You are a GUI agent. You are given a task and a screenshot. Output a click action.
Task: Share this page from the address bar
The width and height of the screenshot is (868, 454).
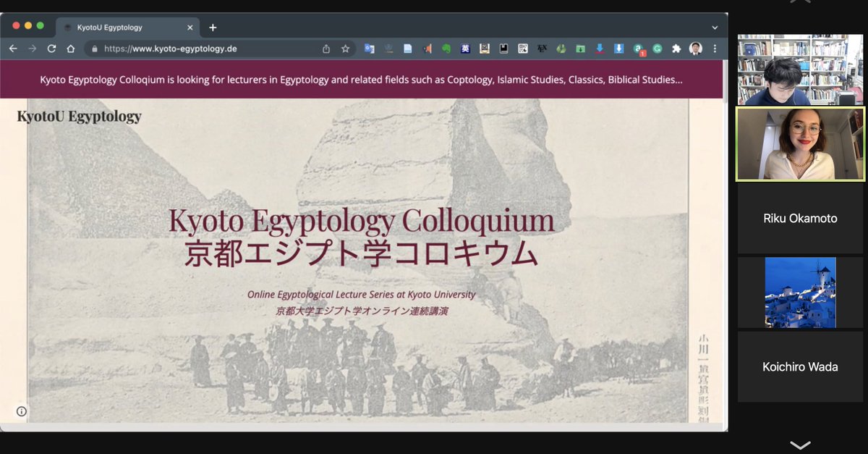(x=326, y=49)
